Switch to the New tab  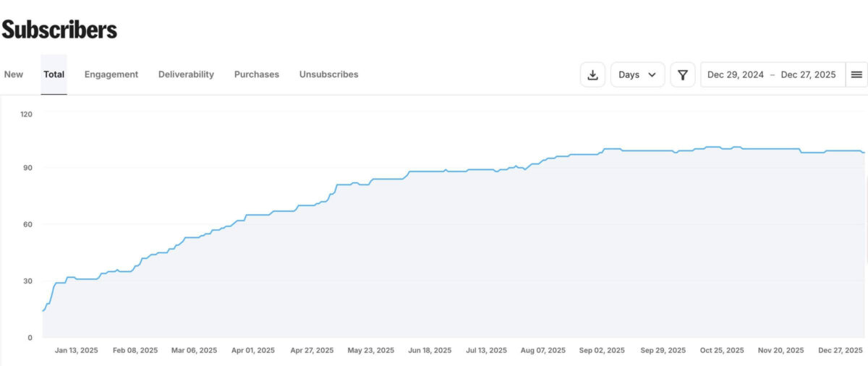click(14, 75)
